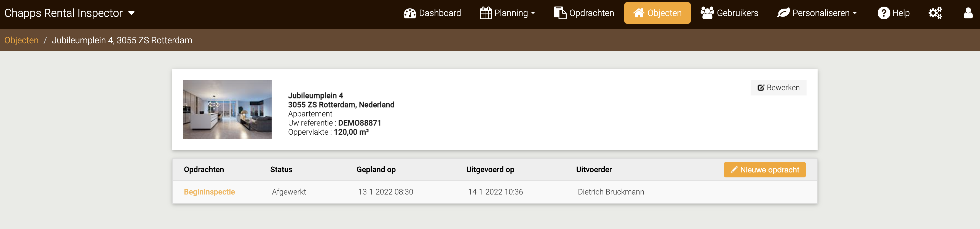This screenshot has height=229, width=980.
Task: Expand the Chapps Rental Inspector dropdown
Action: [131, 13]
